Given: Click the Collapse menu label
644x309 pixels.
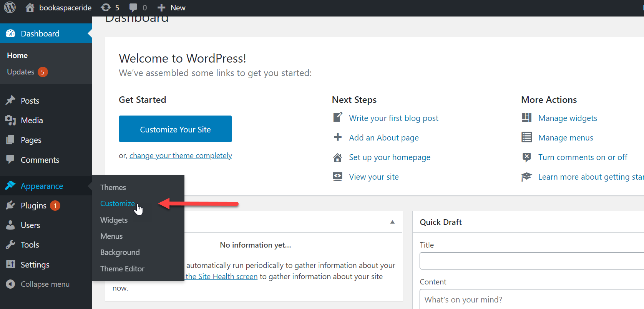Looking at the screenshot, I should pyautogui.click(x=45, y=284).
